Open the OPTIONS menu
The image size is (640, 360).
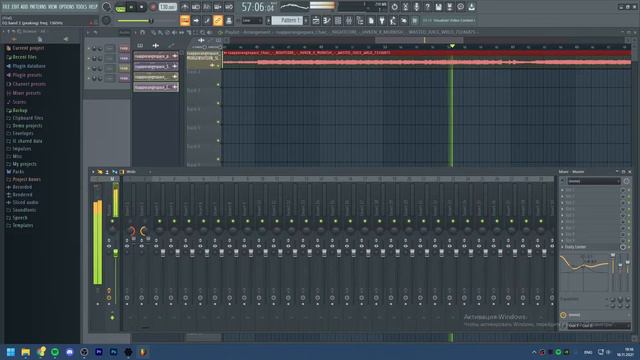(67, 7)
